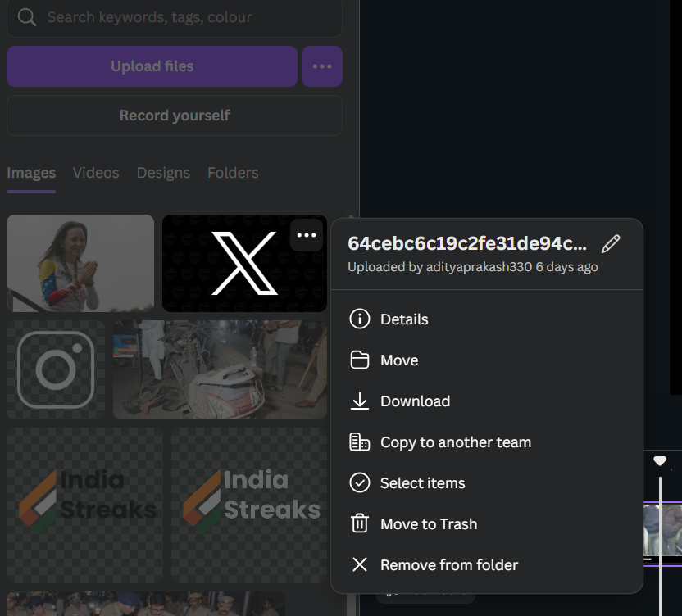Choose Copy to another team
The height and width of the screenshot is (616, 682).
(x=487, y=442)
